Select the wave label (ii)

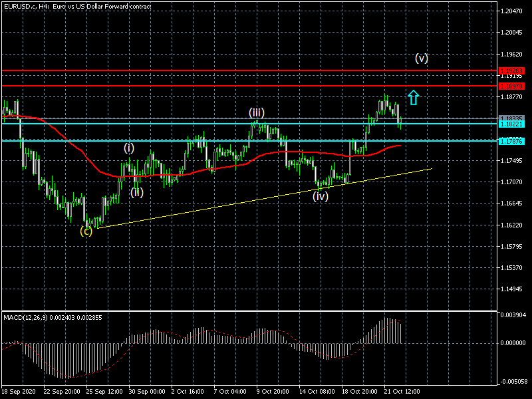pyautogui.click(x=137, y=193)
